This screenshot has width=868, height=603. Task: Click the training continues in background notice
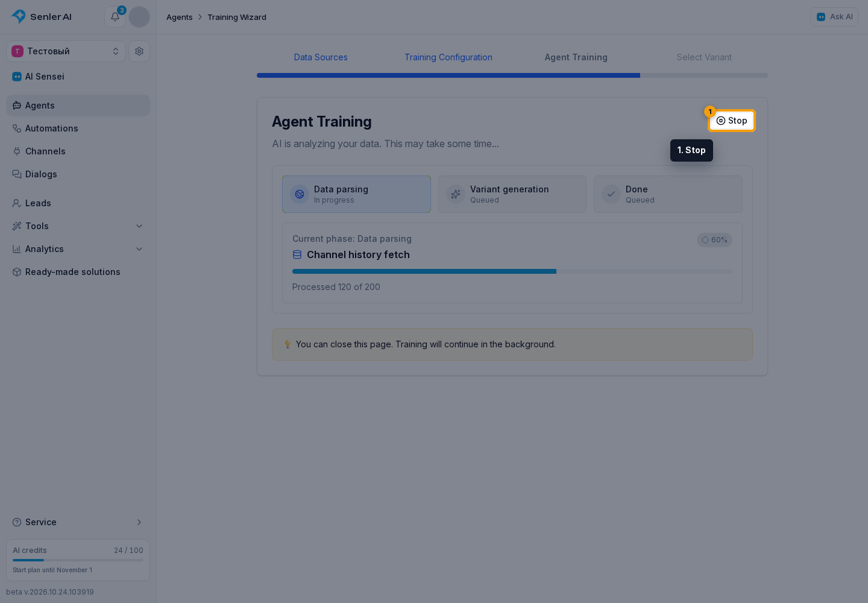[x=512, y=344]
